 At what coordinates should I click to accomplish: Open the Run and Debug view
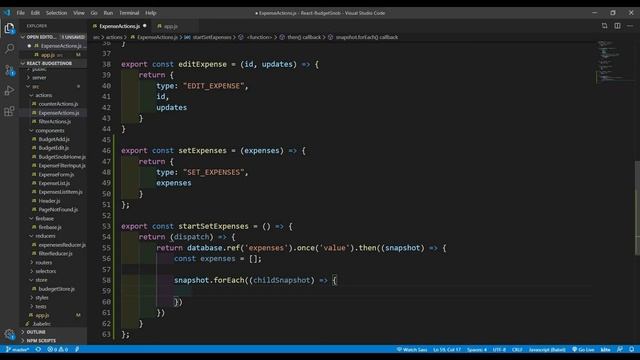coord(9,91)
